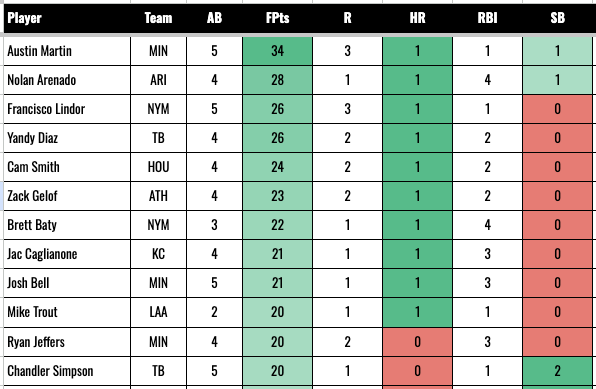Select Jac Caglianone's KC team cell
Image resolution: width=596 pixels, height=389 pixels.
click(x=158, y=254)
